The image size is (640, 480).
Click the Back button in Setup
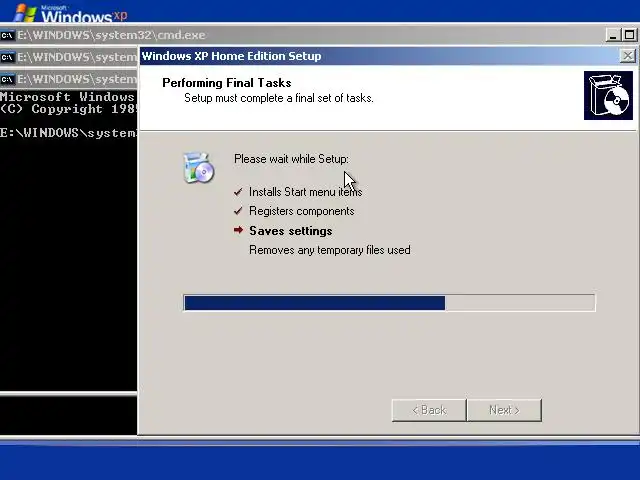[429, 410]
